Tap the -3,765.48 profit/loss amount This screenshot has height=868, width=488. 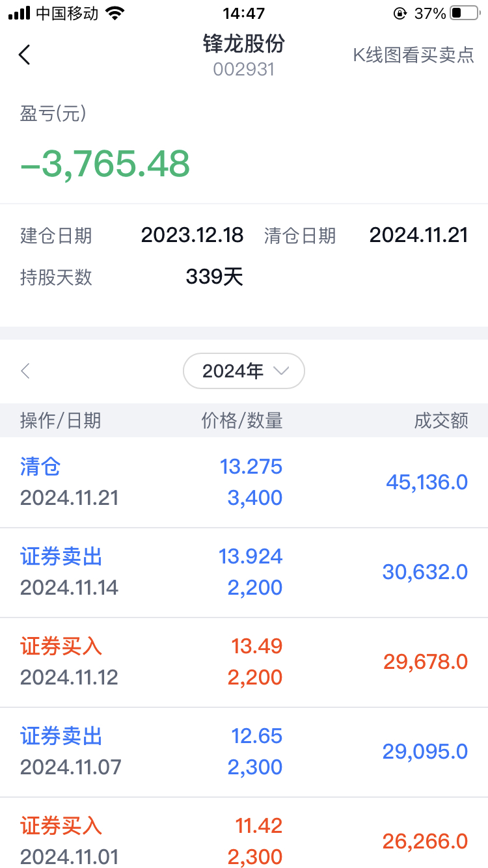point(105,164)
